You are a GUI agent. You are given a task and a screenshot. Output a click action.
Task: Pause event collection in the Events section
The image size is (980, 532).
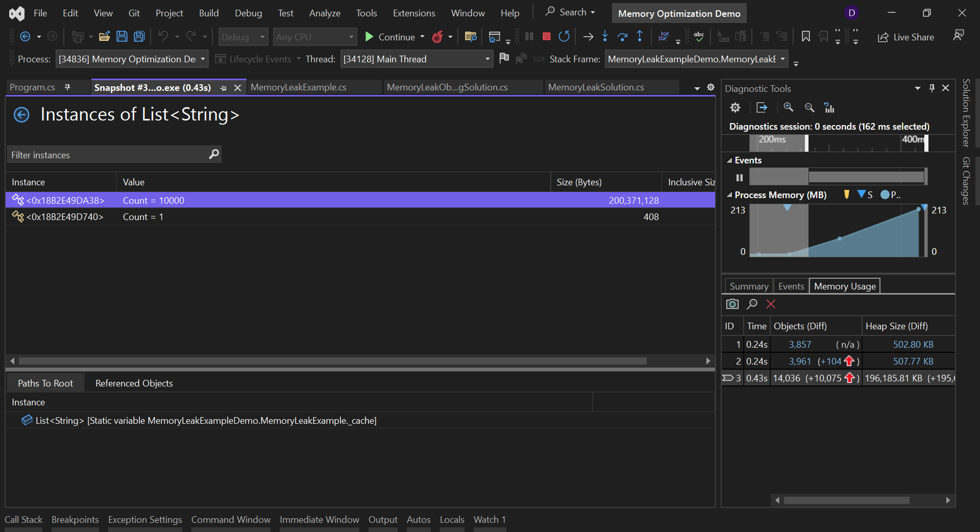739,177
